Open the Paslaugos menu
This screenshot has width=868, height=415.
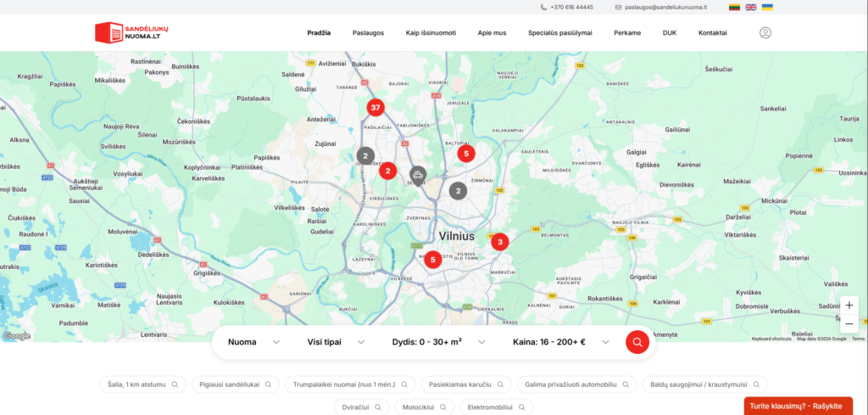coord(368,33)
